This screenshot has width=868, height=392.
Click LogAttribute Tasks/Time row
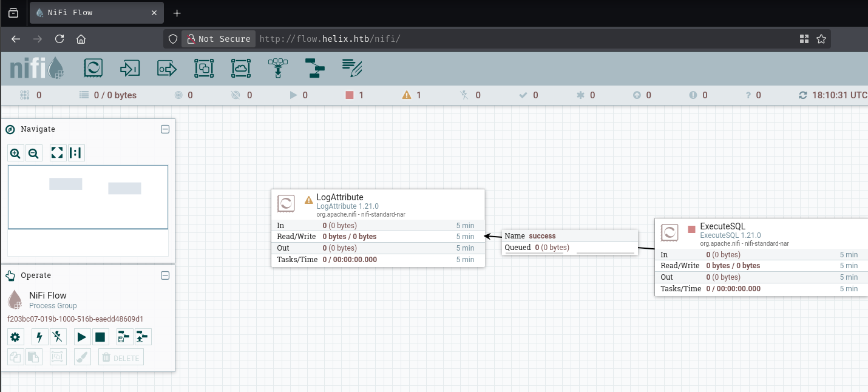click(378, 260)
